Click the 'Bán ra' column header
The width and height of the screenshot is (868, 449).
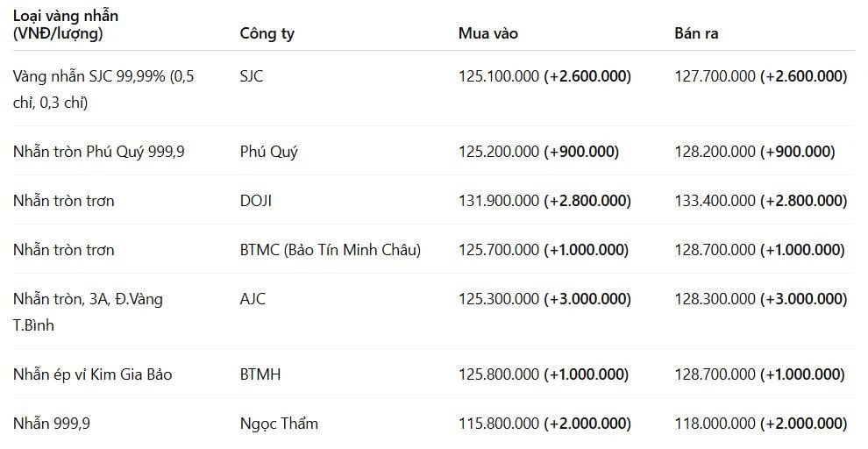click(x=696, y=34)
